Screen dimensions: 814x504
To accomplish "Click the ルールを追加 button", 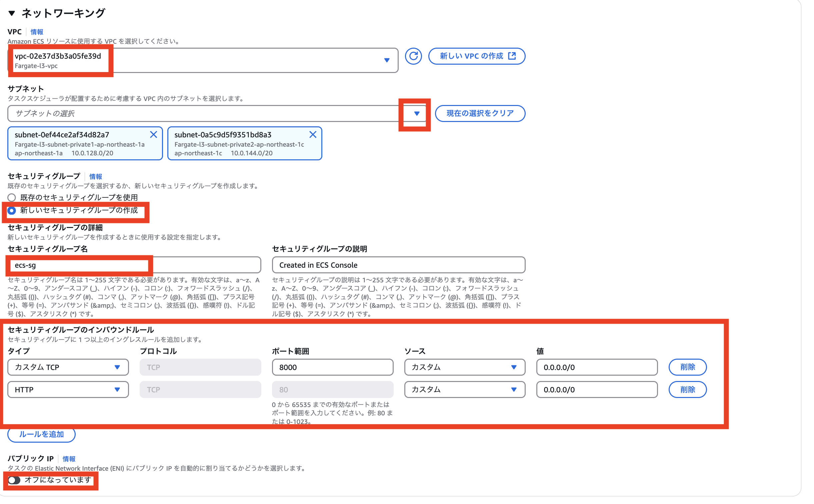I will 41,434.
